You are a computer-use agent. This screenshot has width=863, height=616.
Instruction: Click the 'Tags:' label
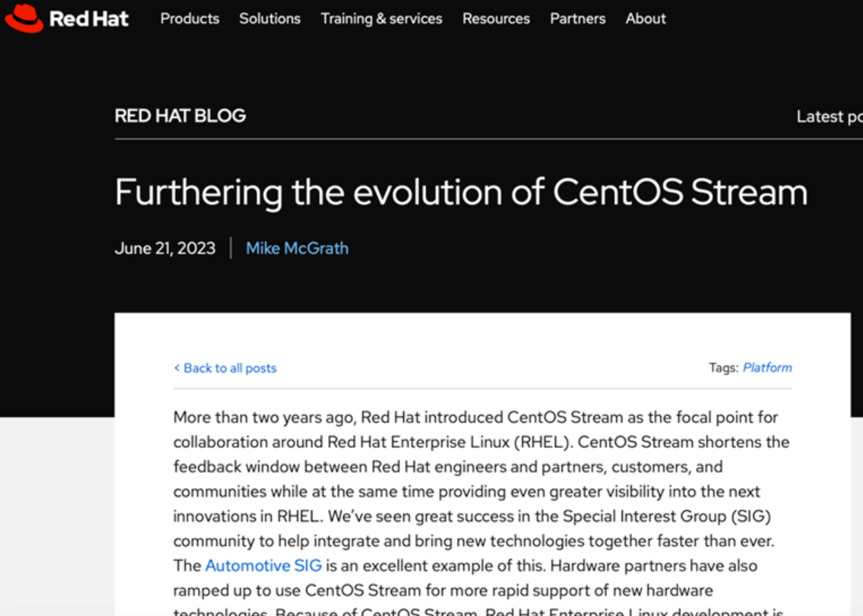click(x=723, y=367)
